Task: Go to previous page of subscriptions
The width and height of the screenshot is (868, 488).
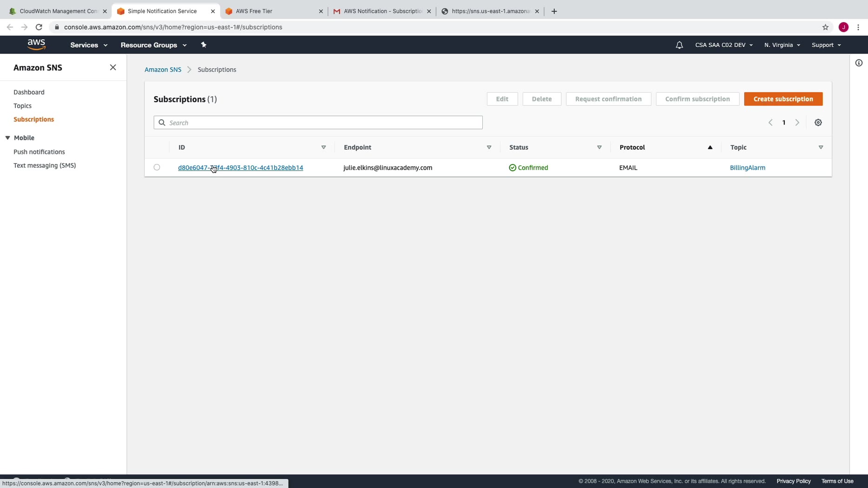Action: tap(770, 123)
